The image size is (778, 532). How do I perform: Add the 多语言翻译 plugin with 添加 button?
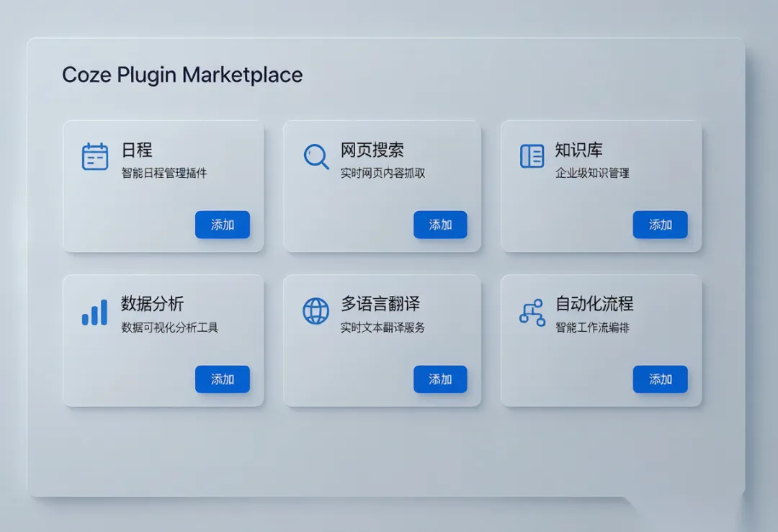click(x=440, y=379)
